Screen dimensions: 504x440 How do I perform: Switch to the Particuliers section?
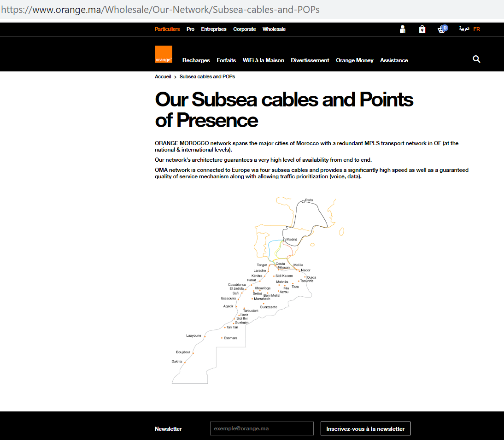167,29
